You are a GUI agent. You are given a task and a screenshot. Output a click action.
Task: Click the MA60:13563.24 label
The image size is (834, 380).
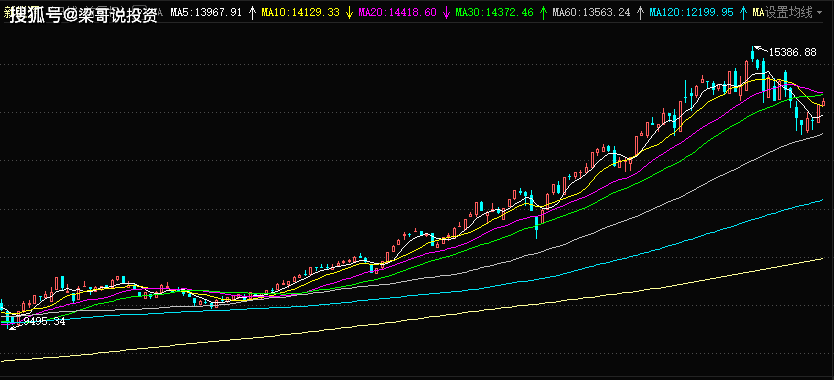(x=591, y=13)
